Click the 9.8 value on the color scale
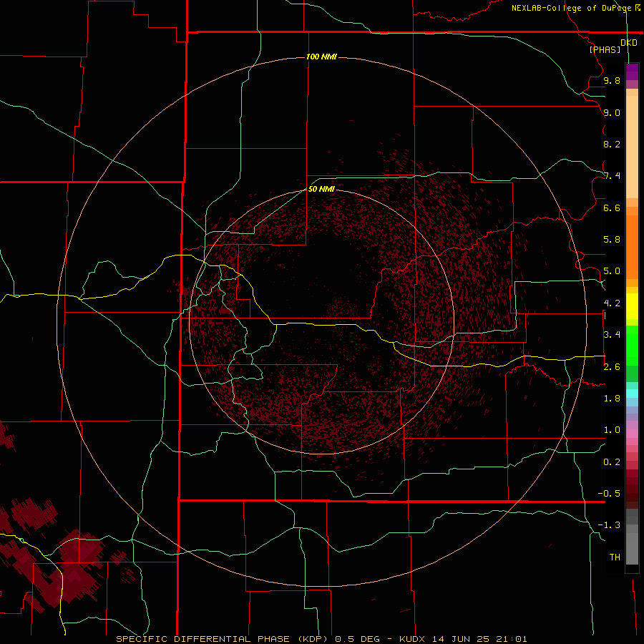The width and height of the screenshot is (644, 644). [x=612, y=81]
